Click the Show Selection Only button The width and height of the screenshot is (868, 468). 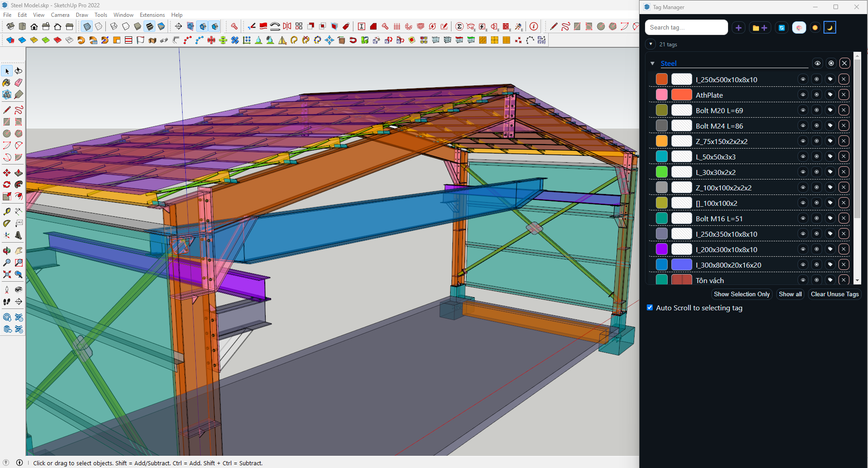tap(741, 294)
